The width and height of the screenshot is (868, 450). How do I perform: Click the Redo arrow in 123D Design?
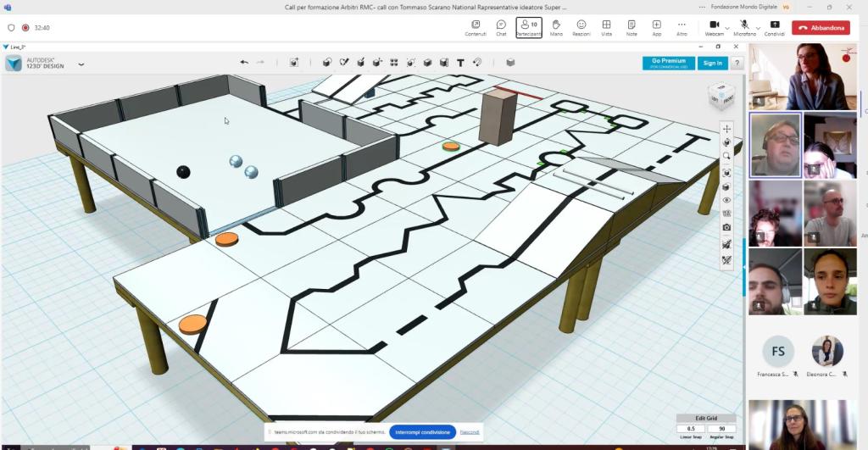pos(260,63)
